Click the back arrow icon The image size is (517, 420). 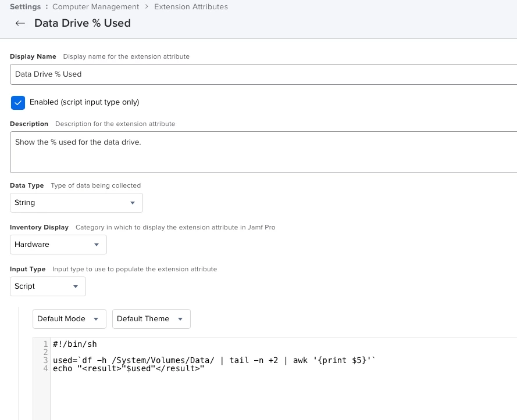click(20, 23)
